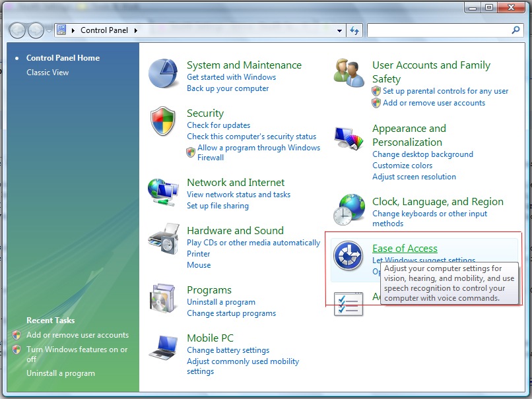Open Change desktop background link
Viewport: 532px width, 399px height.
422,154
